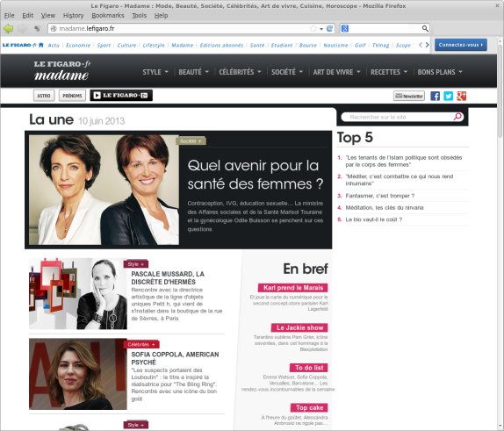504x431 pixels.
Task: Click the Le Figaro home icon
Action: pyautogui.click(x=40, y=45)
